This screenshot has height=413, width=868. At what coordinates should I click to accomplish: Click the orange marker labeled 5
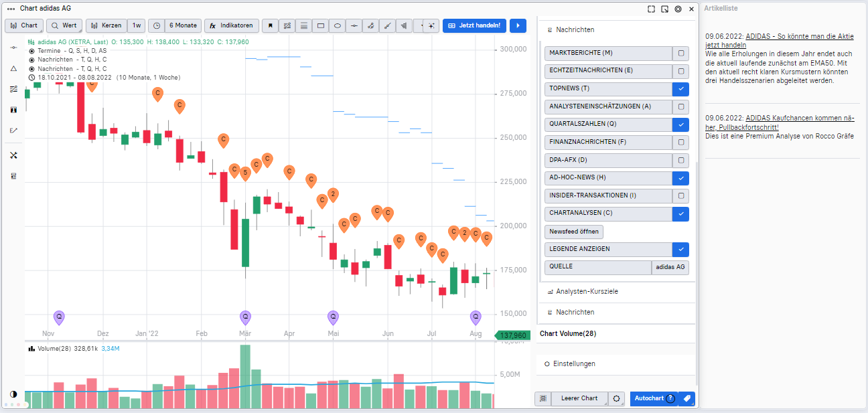(x=245, y=173)
